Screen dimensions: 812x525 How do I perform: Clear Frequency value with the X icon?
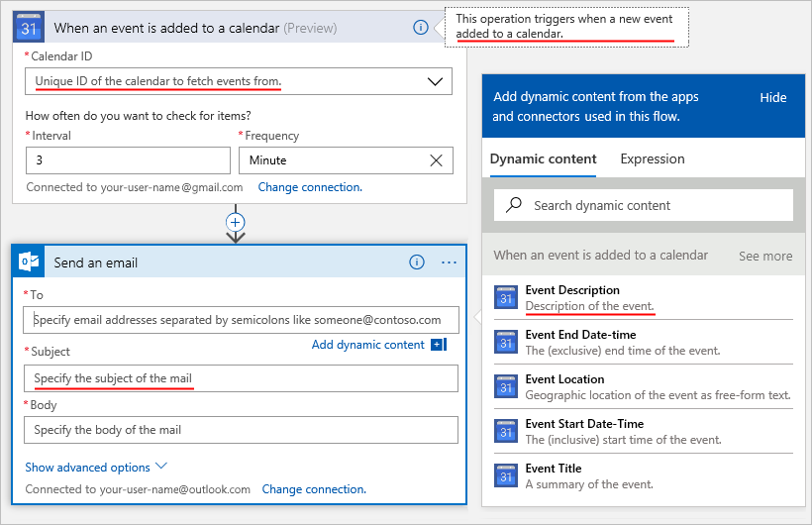point(437,160)
